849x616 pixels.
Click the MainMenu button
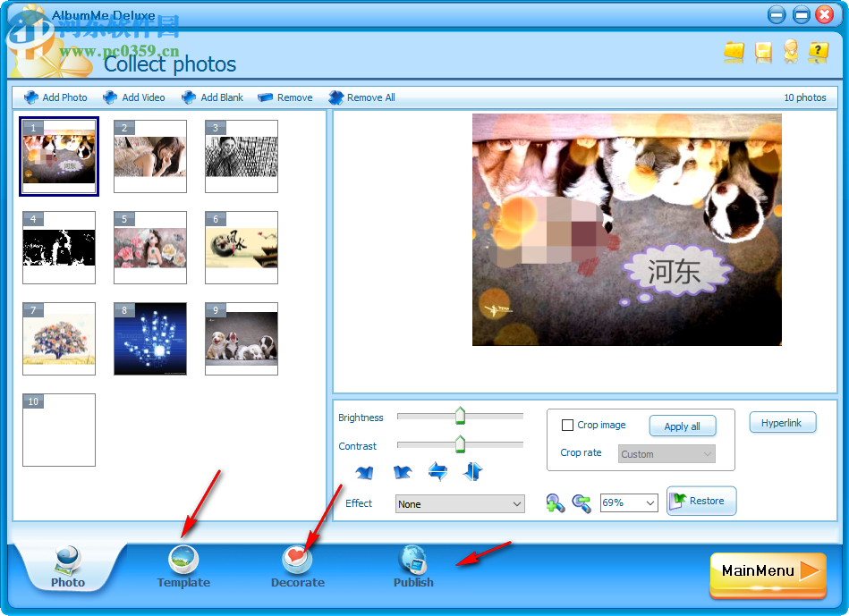click(768, 574)
